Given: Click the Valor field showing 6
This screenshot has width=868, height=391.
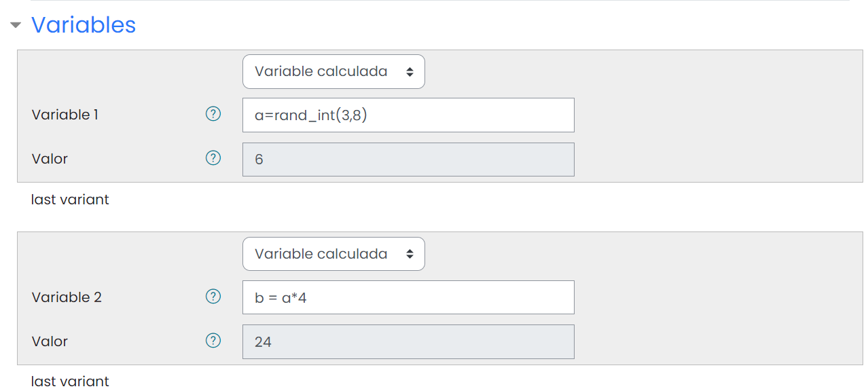Looking at the screenshot, I should pos(408,160).
